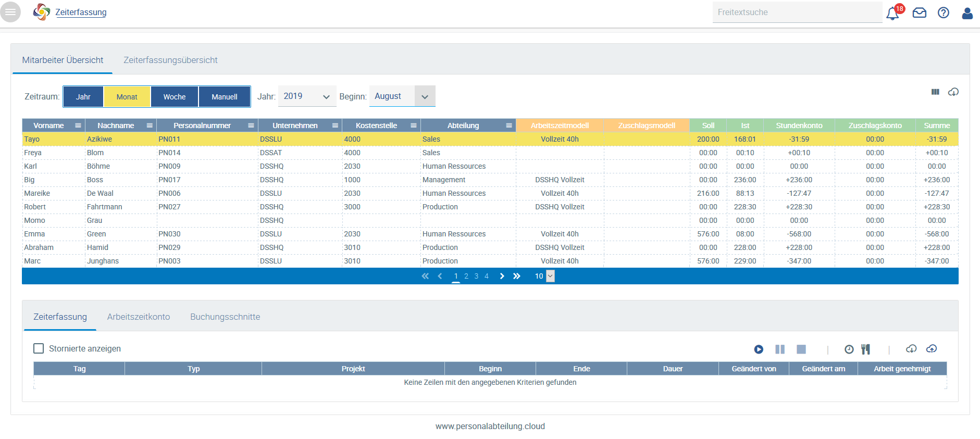Sort time entries by Projekt header
The height and width of the screenshot is (439, 980).
tap(353, 369)
